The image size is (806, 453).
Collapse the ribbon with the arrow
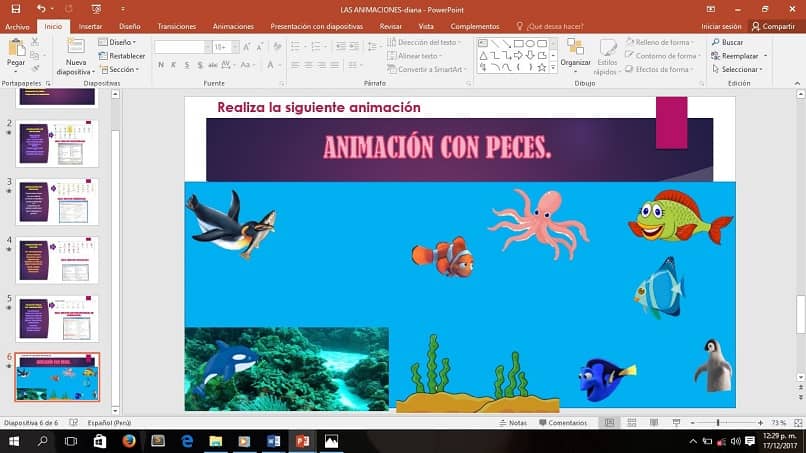pos(797,83)
